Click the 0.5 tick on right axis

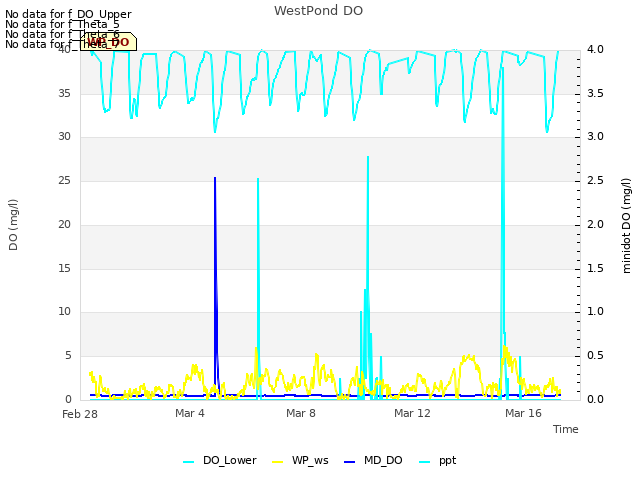[x=595, y=356]
